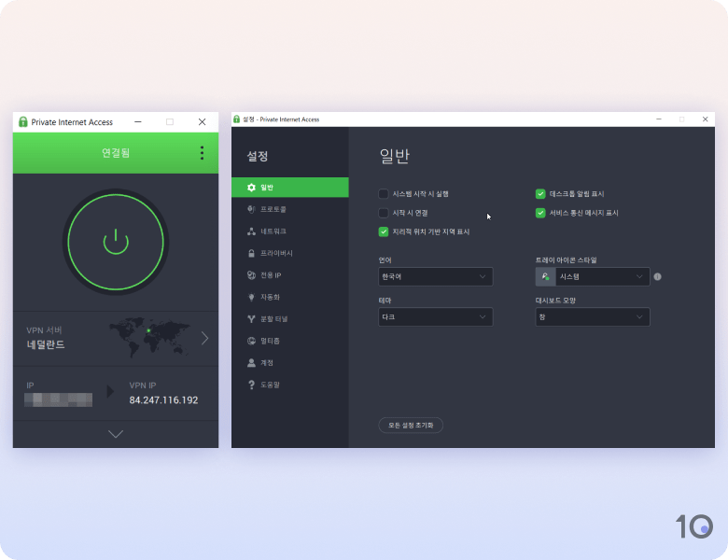
Task: Open the 언어 dropdown showing 한국어
Action: click(436, 277)
